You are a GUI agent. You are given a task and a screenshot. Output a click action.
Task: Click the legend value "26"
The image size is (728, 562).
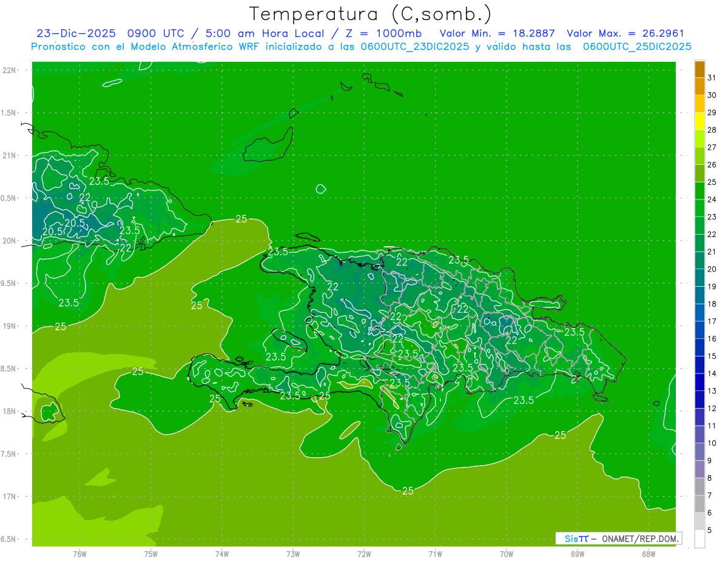click(712, 165)
